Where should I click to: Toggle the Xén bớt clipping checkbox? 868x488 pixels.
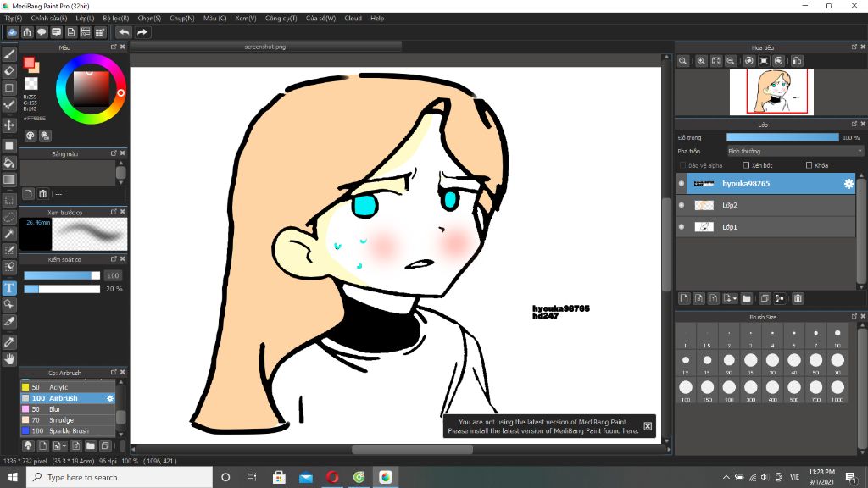(x=746, y=165)
